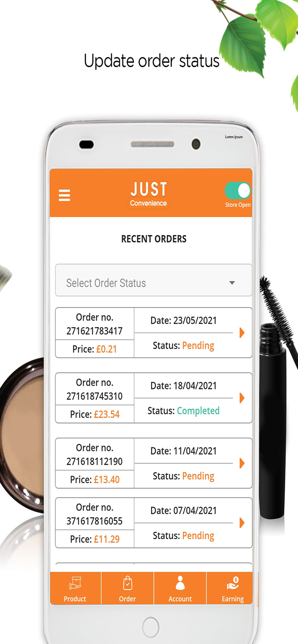298x644 pixels.
Task: Click the arrow for order 271618112190
Action: pyautogui.click(x=242, y=463)
